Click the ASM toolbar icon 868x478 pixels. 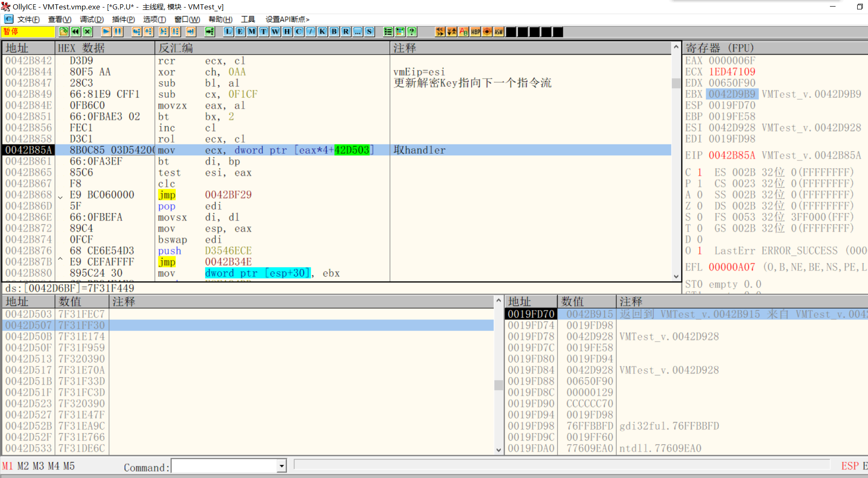[x=498, y=32]
